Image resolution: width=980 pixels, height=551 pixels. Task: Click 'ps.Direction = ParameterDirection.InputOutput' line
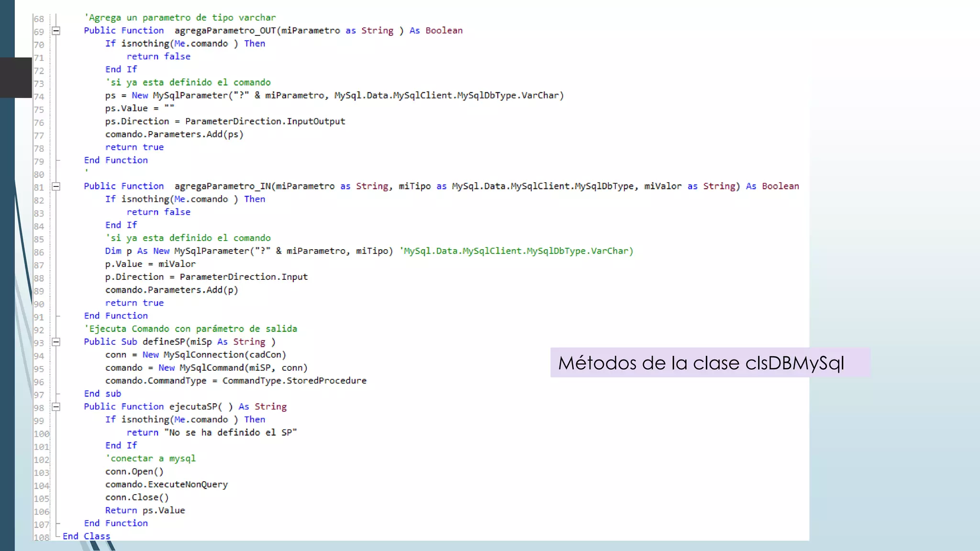point(225,121)
